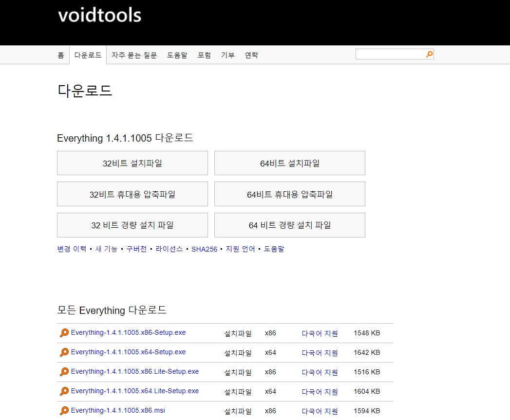This screenshot has height=420, width=510.
Task: Open the 연락 navigation item
Action: (x=251, y=55)
